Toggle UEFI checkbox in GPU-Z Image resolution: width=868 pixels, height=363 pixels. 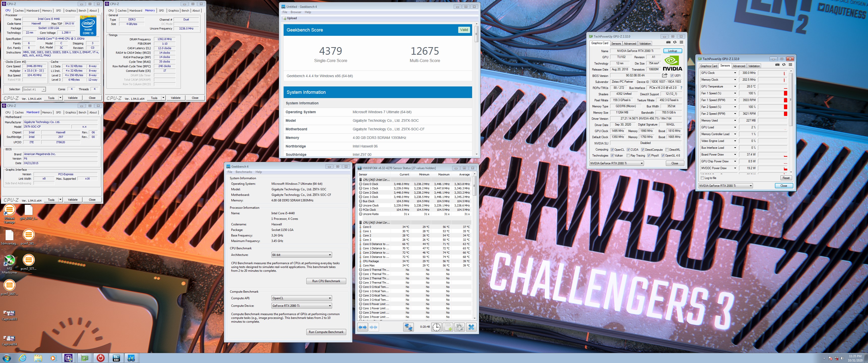(672, 75)
